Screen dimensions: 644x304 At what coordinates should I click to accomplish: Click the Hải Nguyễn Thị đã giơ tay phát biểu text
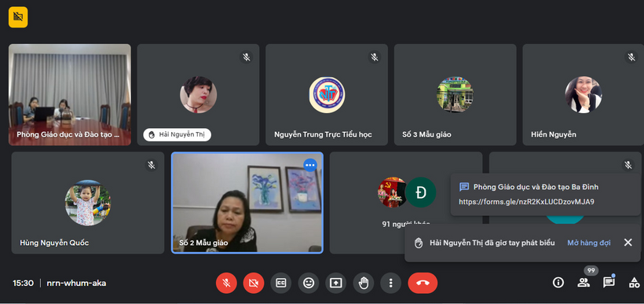tap(492, 243)
